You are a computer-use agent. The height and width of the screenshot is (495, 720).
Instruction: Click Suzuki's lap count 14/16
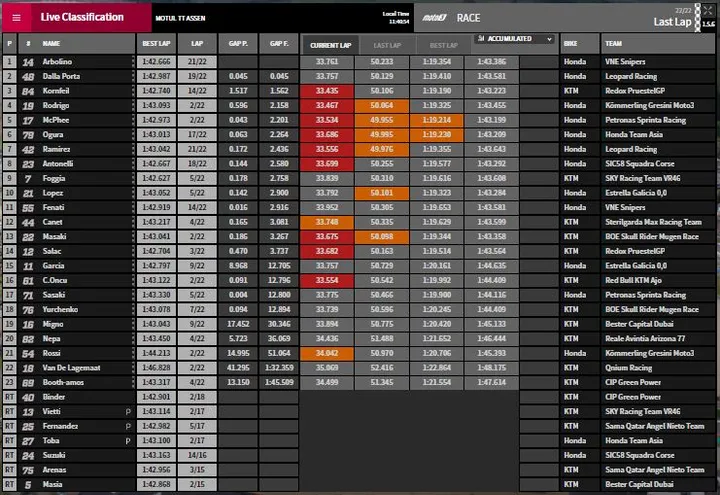click(x=197, y=456)
